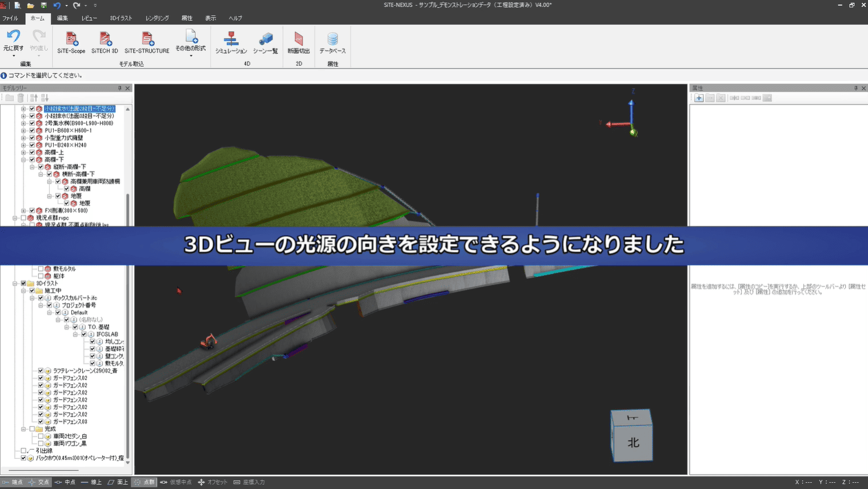Switch to the 3Dイラスト ribbon tab

(x=121, y=18)
